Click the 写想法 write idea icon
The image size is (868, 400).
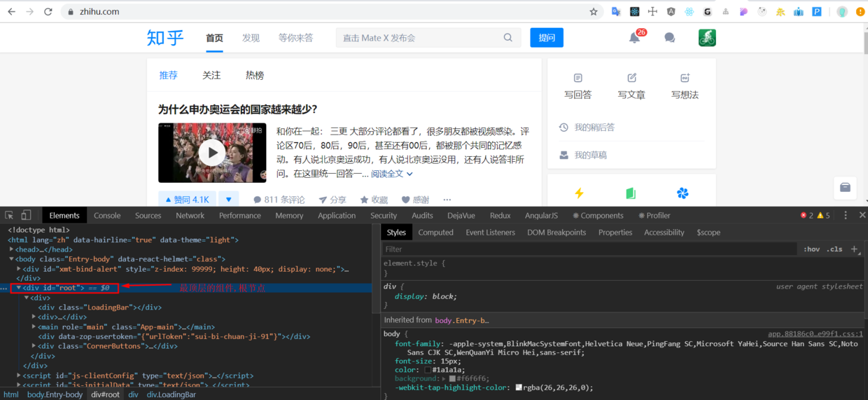click(685, 78)
